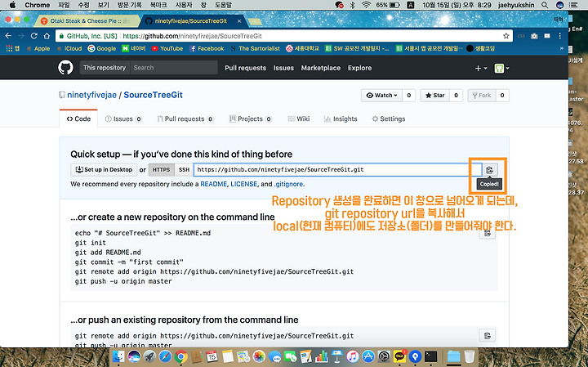Open the Wiki tab
This screenshot has height=367, width=588.
point(299,119)
